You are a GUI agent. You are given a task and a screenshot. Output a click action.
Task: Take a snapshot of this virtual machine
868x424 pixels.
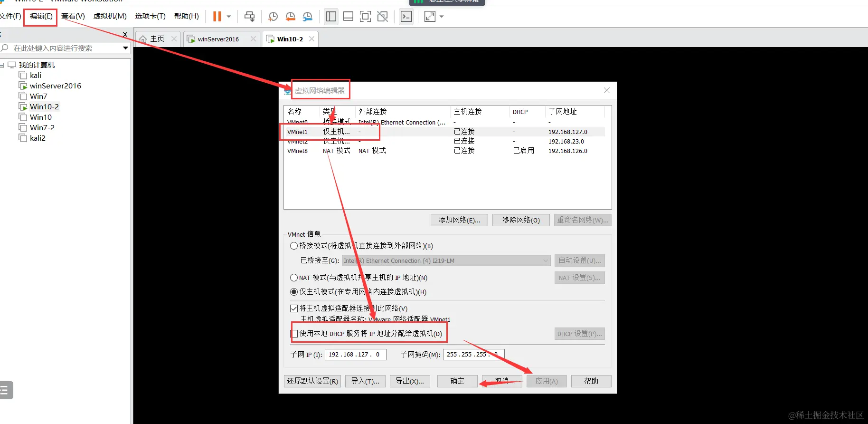273,17
